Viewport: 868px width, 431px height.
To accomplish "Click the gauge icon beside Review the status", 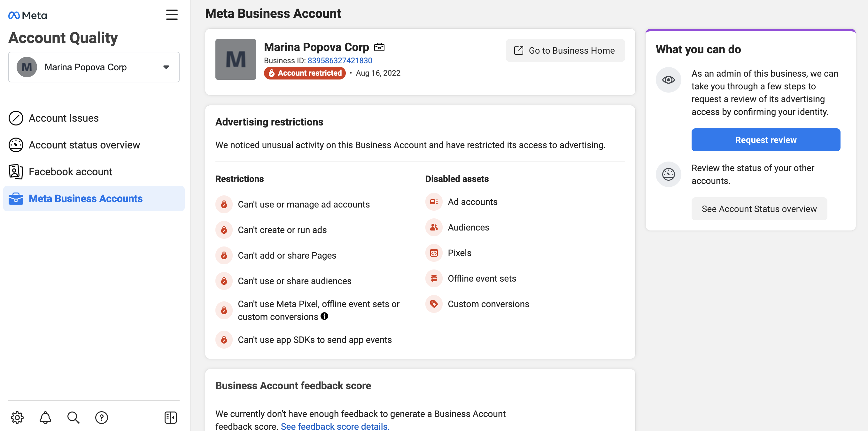I will tap(669, 174).
